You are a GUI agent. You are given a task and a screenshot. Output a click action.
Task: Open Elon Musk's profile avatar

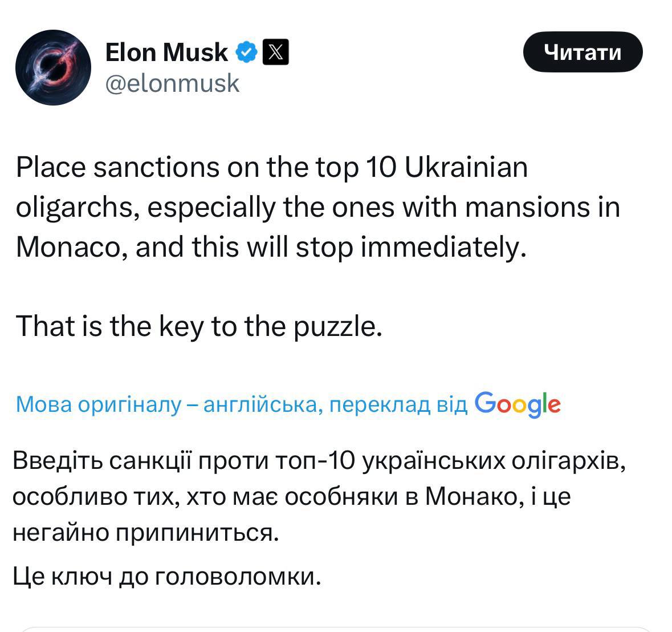click(53, 67)
